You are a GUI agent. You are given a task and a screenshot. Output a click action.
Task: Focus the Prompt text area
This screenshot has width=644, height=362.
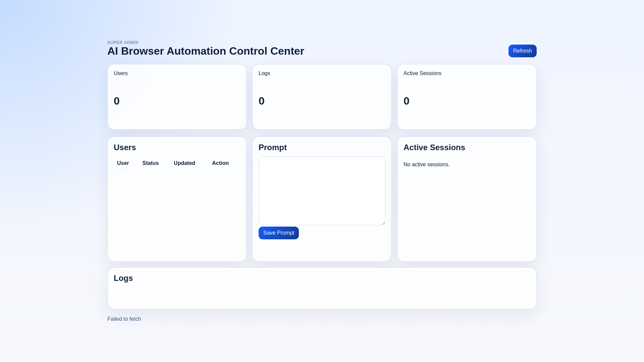(x=322, y=190)
